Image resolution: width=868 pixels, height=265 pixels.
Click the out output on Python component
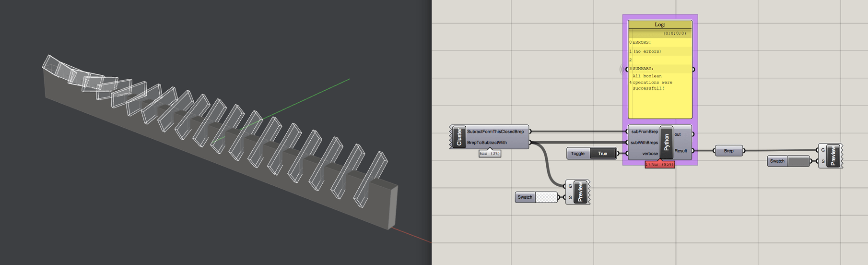[678, 134]
